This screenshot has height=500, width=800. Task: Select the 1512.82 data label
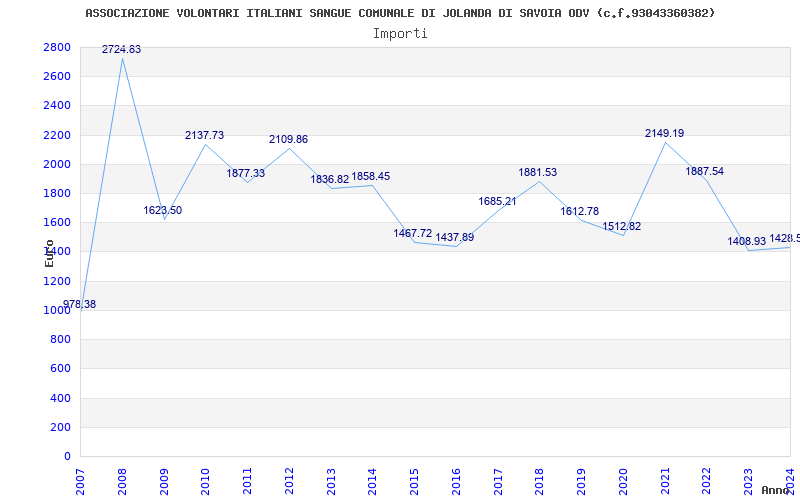(621, 227)
